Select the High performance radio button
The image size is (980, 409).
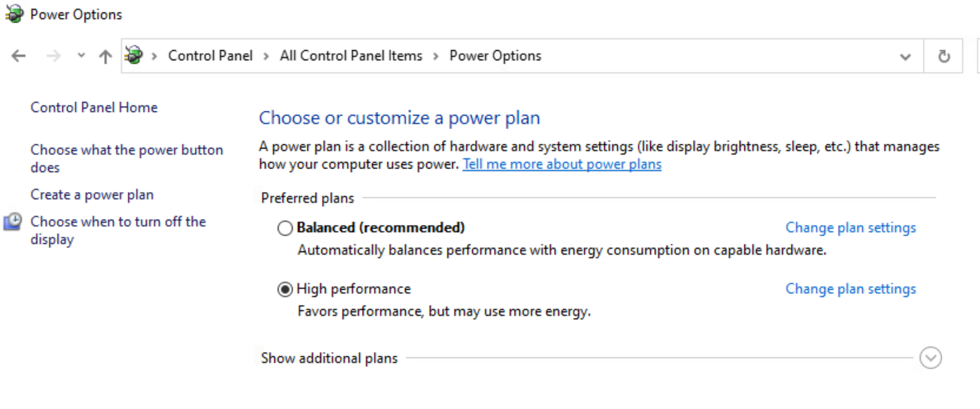click(x=285, y=289)
